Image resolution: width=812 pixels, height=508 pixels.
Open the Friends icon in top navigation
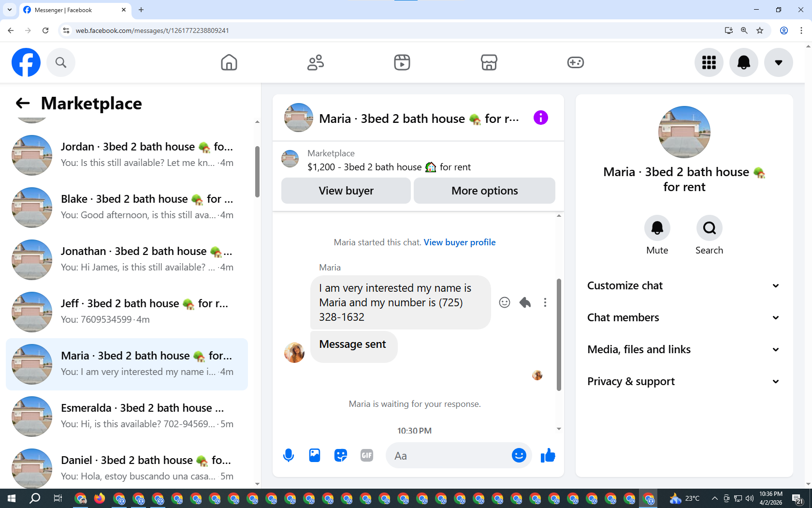316,62
